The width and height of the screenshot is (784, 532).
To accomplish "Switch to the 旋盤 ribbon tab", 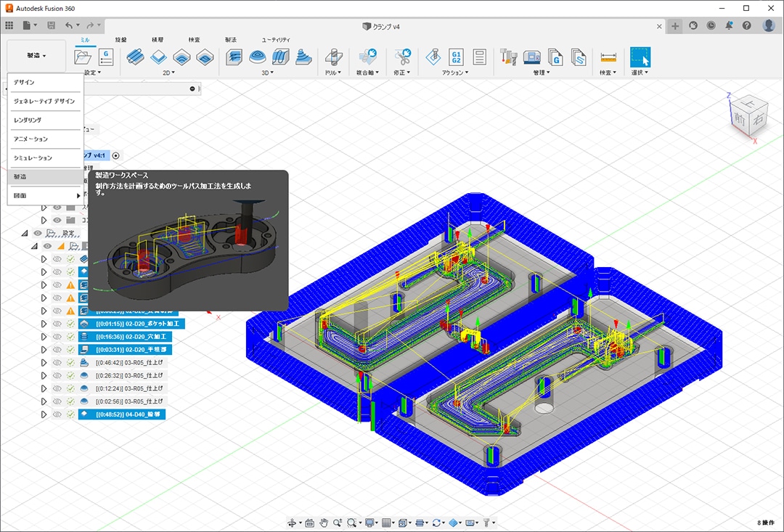I will coord(121,40).
